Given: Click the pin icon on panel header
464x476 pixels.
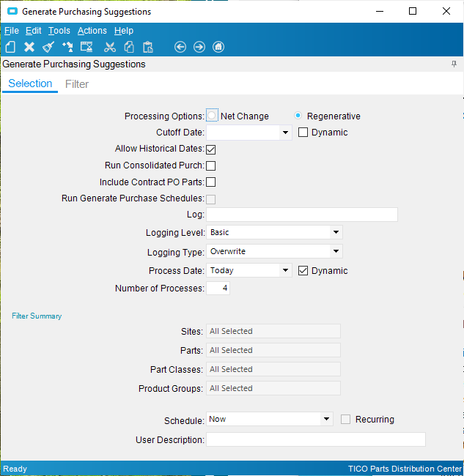Looking at the screenshot, I should click(x=454, y=64).
